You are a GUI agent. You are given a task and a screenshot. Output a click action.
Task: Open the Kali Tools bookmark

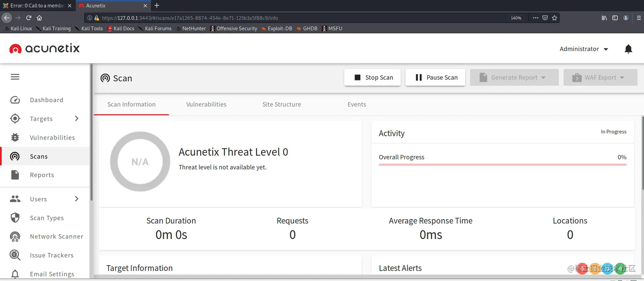(x=89, y=29)
